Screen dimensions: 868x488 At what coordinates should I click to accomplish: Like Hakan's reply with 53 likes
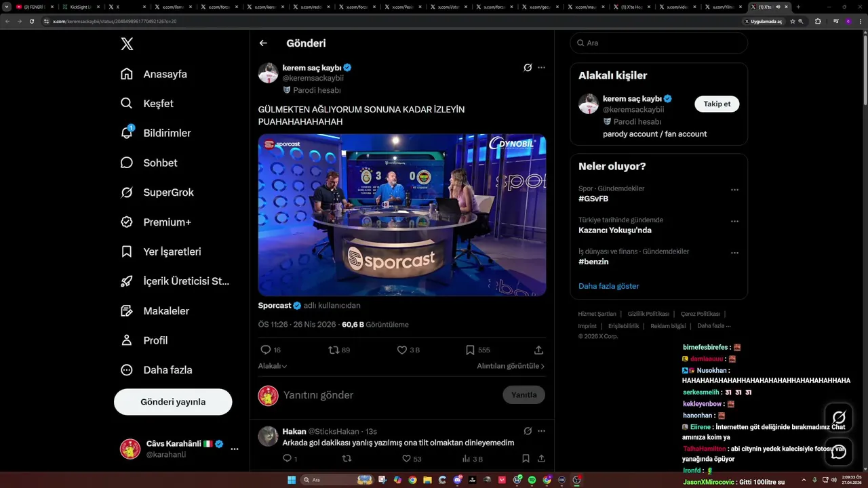click(x=406, y=459)
